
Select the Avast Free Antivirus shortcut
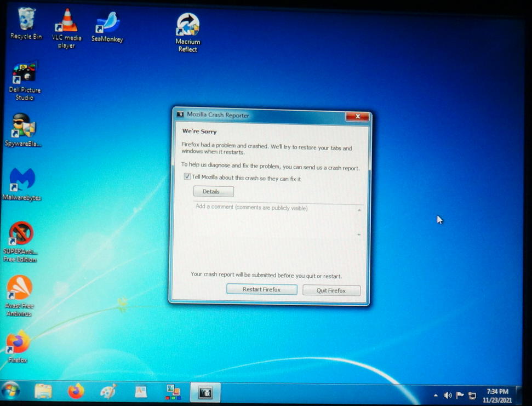(x=19, y=296)
